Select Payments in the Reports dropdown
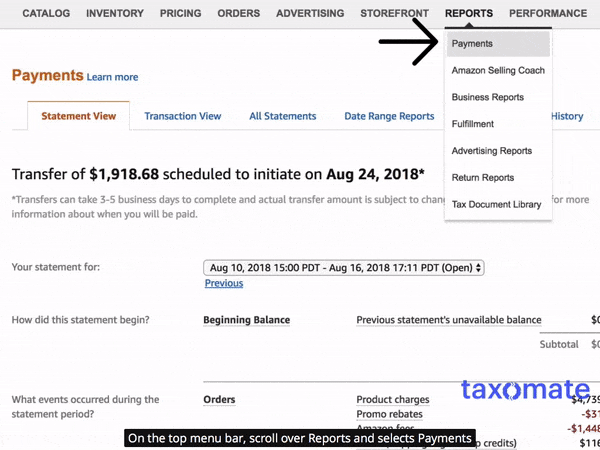Screen dimensions: 600x450 point(498,44)
